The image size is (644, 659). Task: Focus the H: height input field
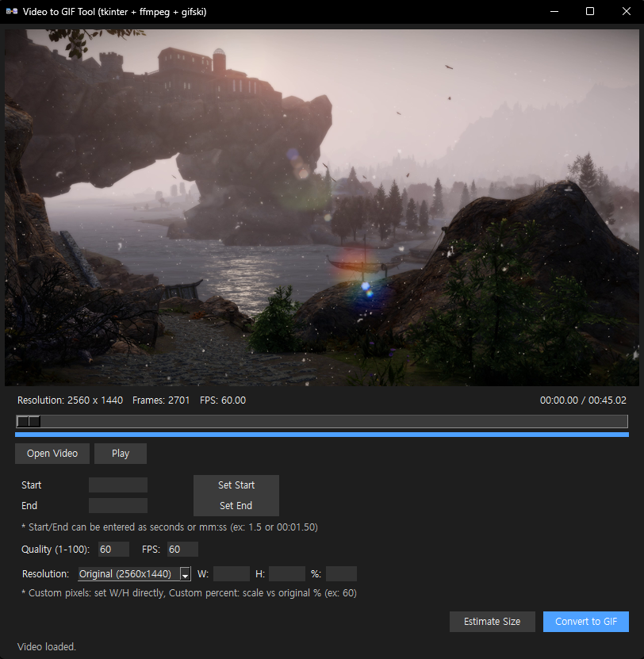[287, 573]
